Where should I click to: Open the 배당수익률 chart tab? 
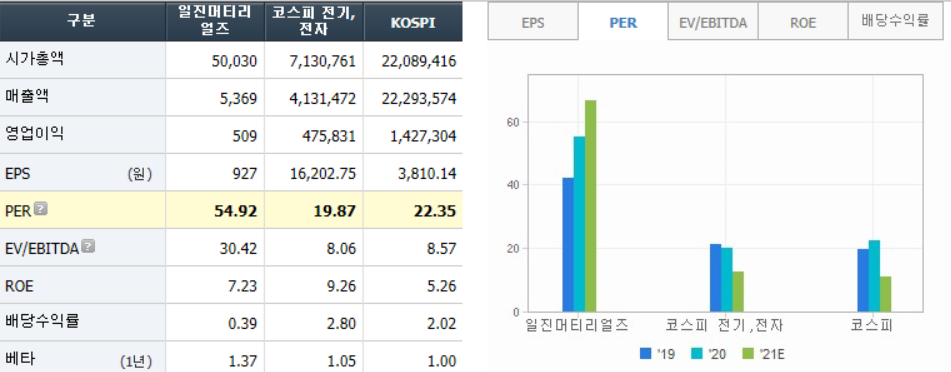tap(895, 23)
